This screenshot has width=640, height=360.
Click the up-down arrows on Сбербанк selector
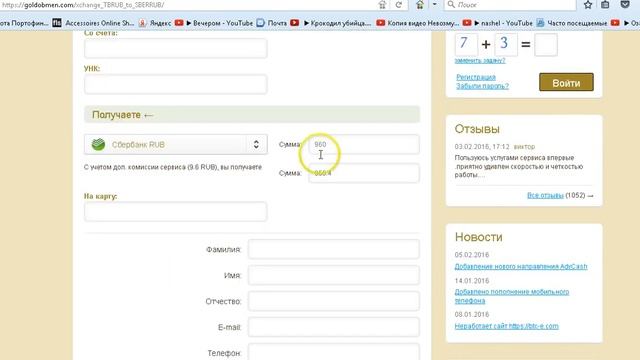pos(256,144)
